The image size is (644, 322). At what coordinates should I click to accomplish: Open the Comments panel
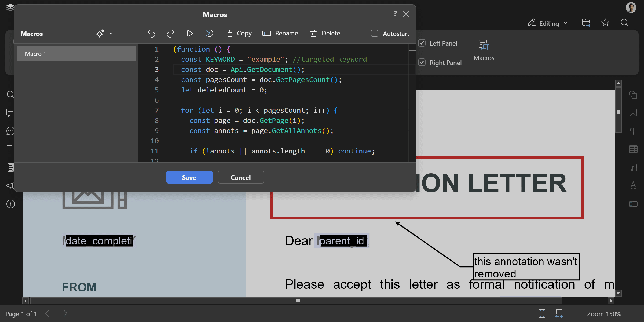10,113
